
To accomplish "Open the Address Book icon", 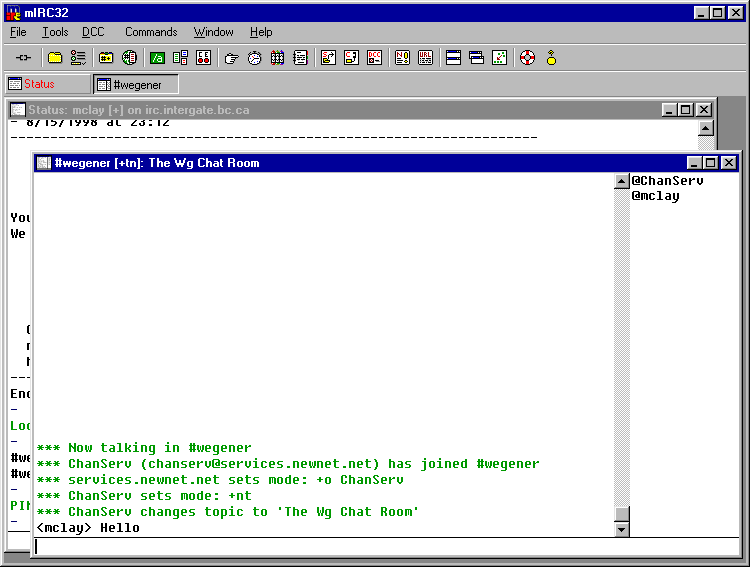I will click(x=300, y=58).
